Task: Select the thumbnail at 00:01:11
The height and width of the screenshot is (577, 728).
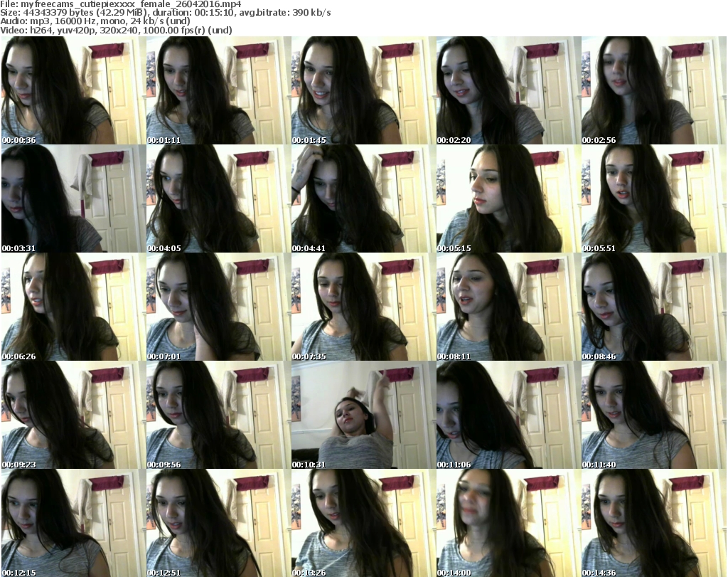Action: (x=218, y=90)
